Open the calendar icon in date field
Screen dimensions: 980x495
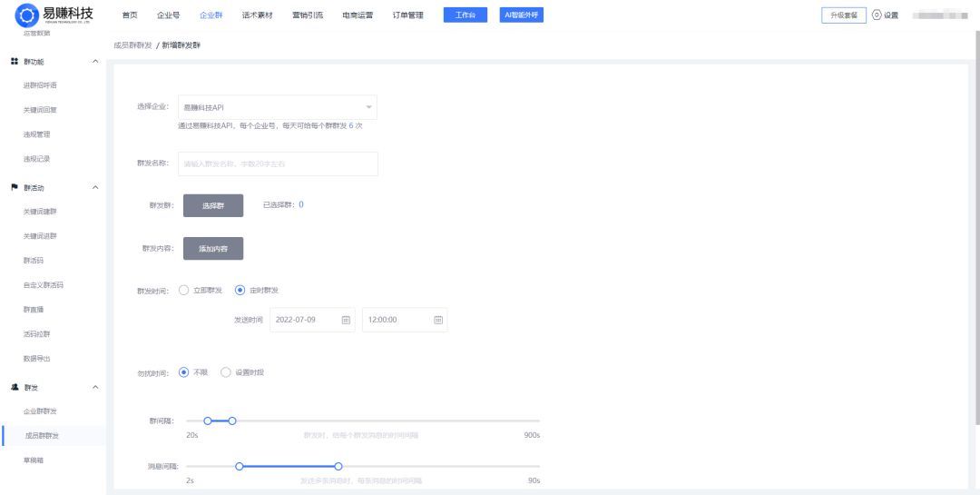[346, 320]
